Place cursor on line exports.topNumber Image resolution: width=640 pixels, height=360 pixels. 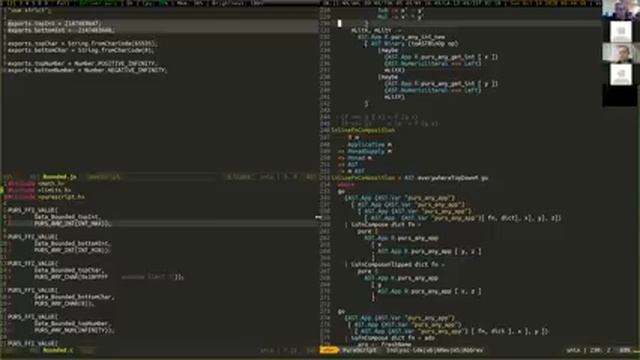pos(82,64)
